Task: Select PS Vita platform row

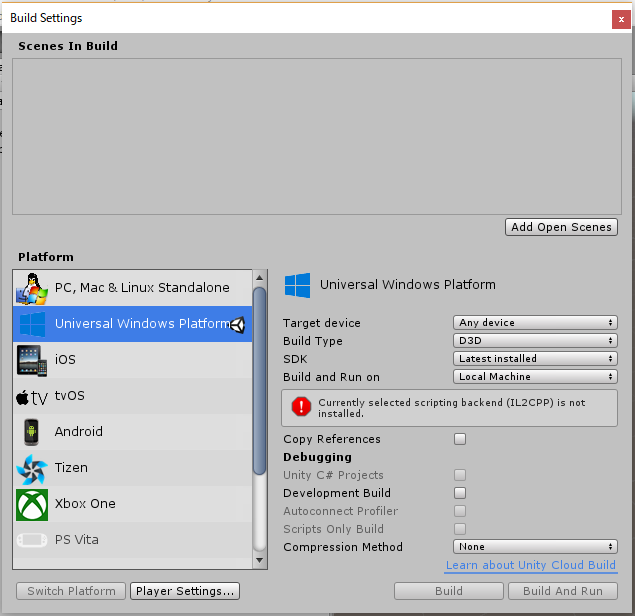Action: (x=132, y=540)
